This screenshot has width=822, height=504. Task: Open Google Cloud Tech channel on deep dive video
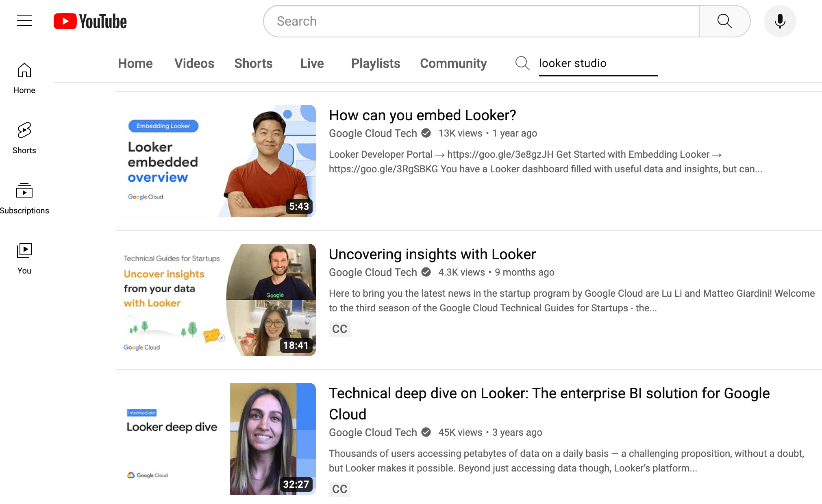(x=373, y=432)
